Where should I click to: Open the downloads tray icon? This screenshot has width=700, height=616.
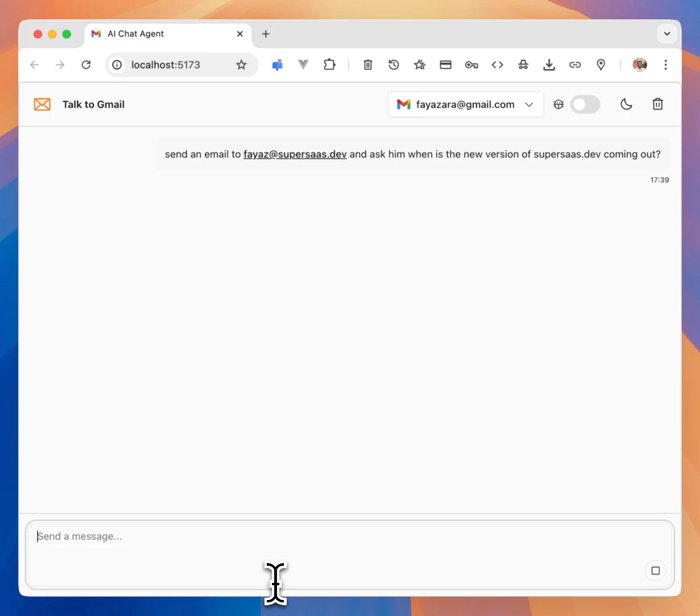tap(549, 65)
